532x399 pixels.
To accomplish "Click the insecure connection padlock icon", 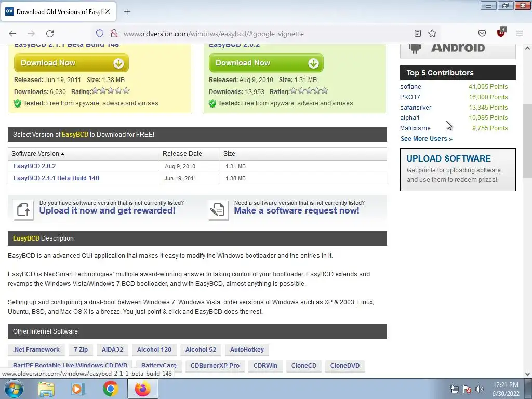I will click(114, 34).
